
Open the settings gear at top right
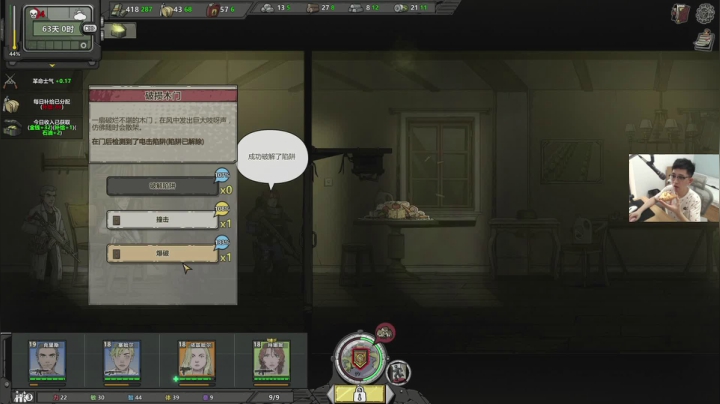click(x=705, y=13)
